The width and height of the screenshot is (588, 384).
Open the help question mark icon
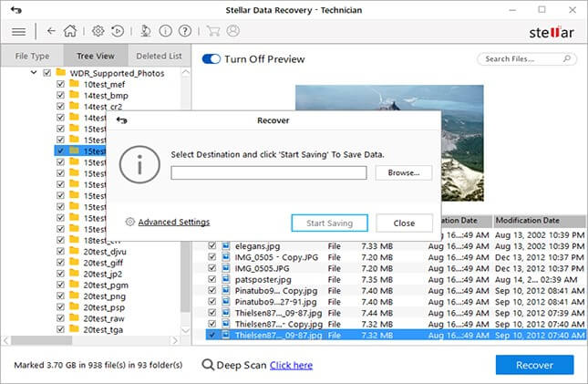click(185, 31)
